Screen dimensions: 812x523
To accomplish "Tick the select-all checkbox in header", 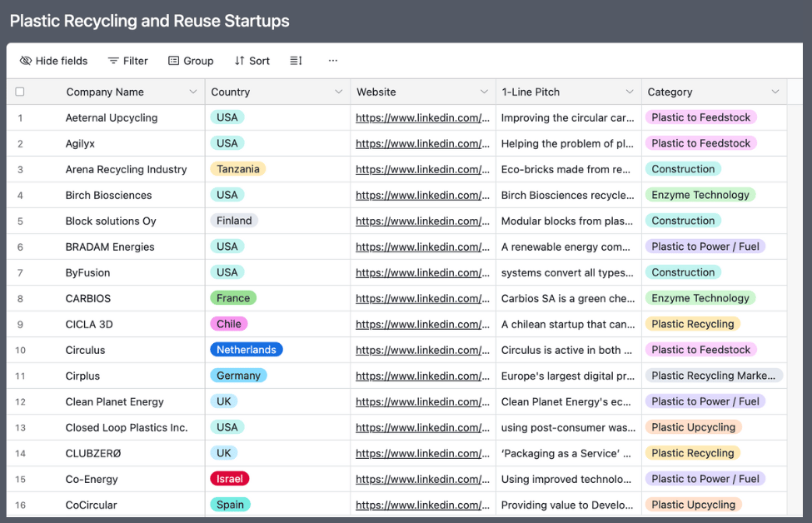I will coord(20,92).
